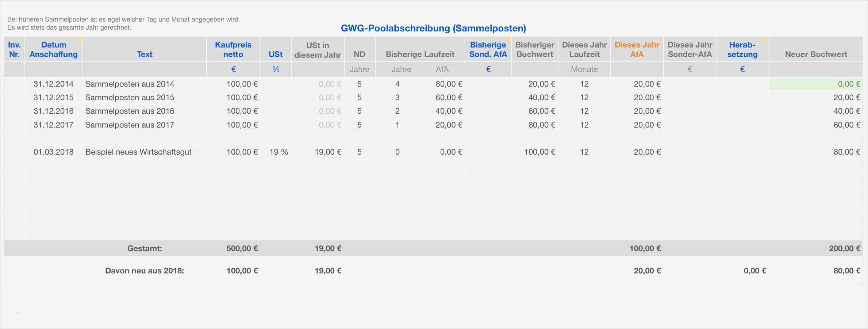Viewport: 868px width, 329px height.
Task: Select the GWG-Poolabschreibung (Sammelposten) title
Action: click(433, 28)
